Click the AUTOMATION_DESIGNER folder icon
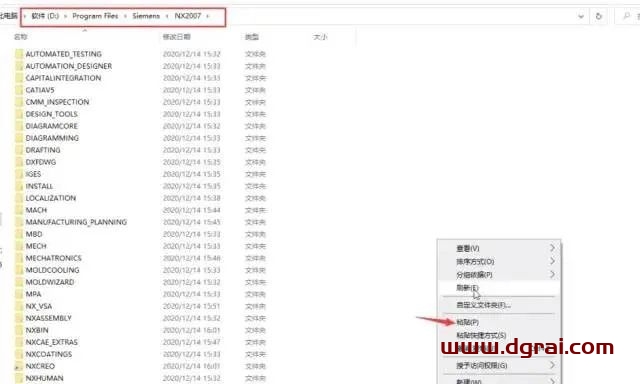 point(19,66)
